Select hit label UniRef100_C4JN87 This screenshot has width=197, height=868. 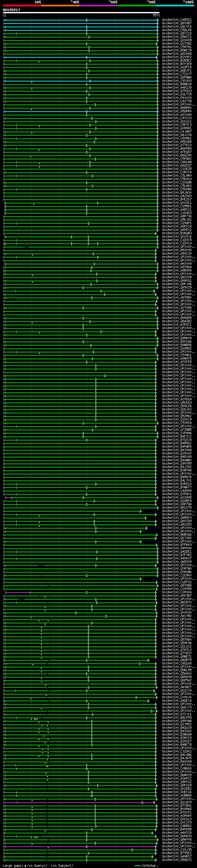click(x=176, y=132)
